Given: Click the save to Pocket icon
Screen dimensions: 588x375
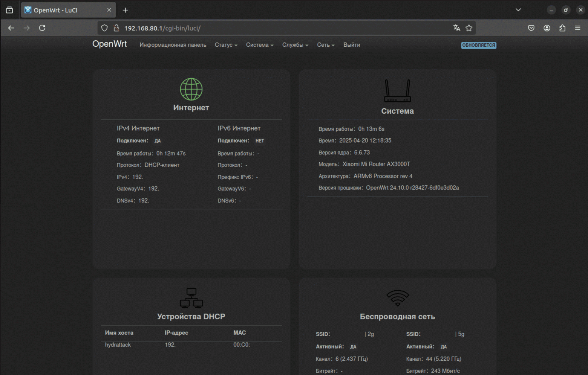Looking at the screenshot, I should (x=531, y=28).
